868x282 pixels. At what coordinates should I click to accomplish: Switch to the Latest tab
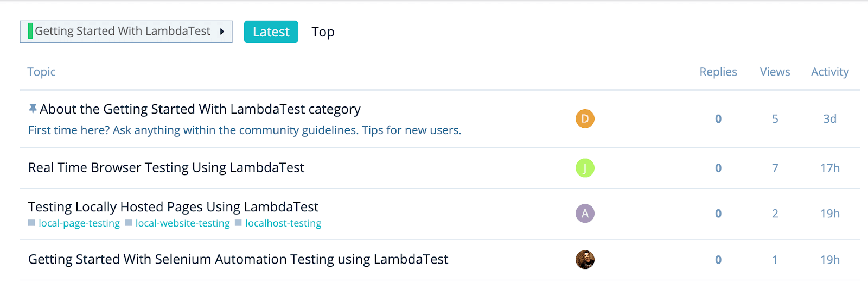[271, 32]
